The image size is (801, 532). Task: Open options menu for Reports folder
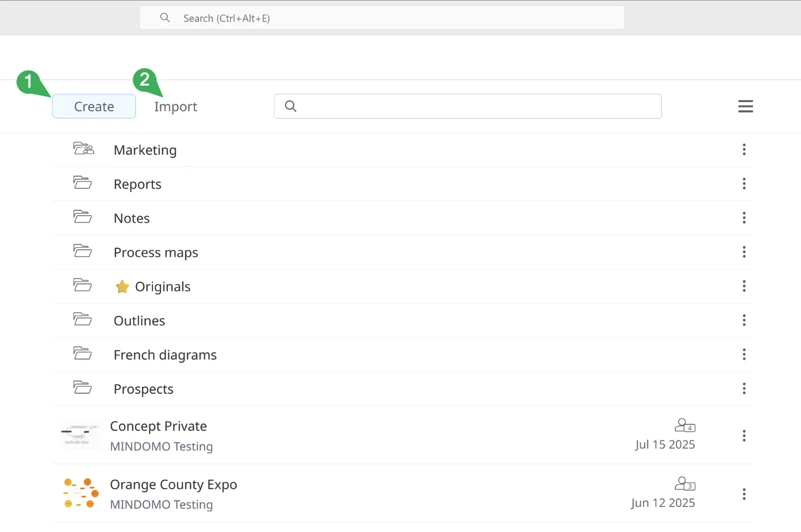click(x=744, y=184)
